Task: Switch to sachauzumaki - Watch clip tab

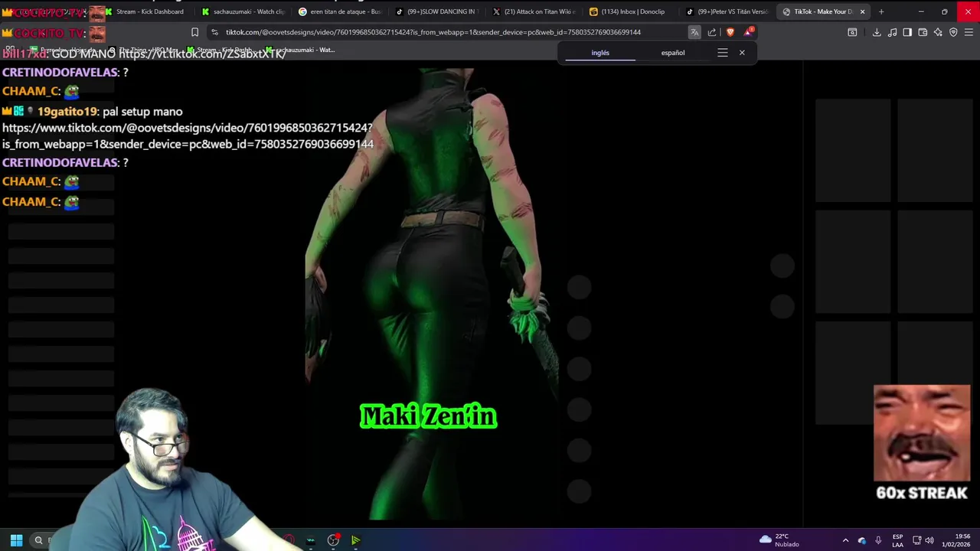Action: pyautogui.click(x=243, y=11)
